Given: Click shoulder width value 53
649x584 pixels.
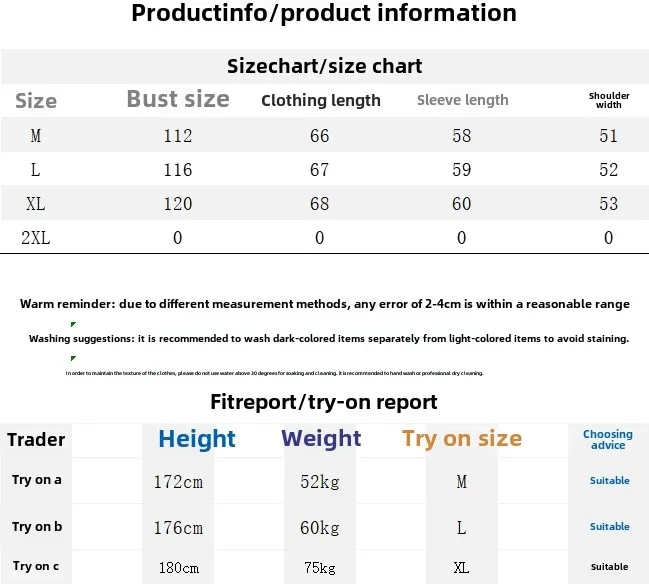Looking at the screenshot, I should pyautogui.click(x=608, y=204).
